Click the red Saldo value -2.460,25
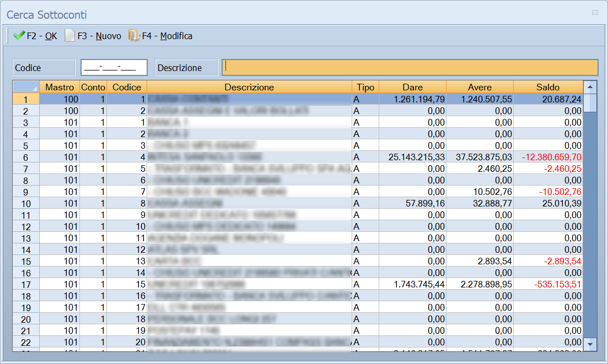Screen dimensions: 608x364 pyautogui.click(x=562, y=169)
